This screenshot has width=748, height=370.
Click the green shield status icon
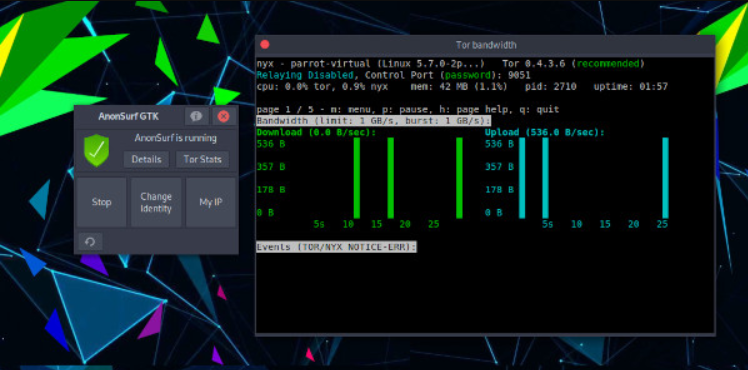pos(96,150)
